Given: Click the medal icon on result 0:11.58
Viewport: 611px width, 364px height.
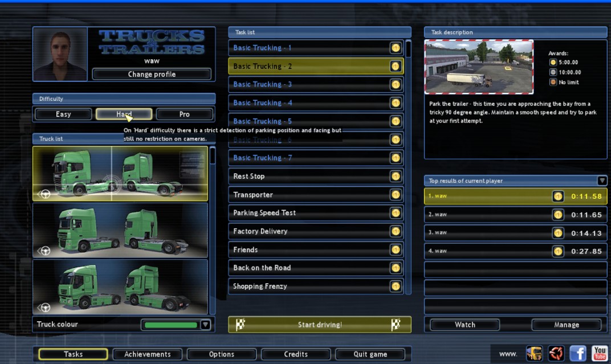Looking at the screenshot, I should tap(558, 196).
